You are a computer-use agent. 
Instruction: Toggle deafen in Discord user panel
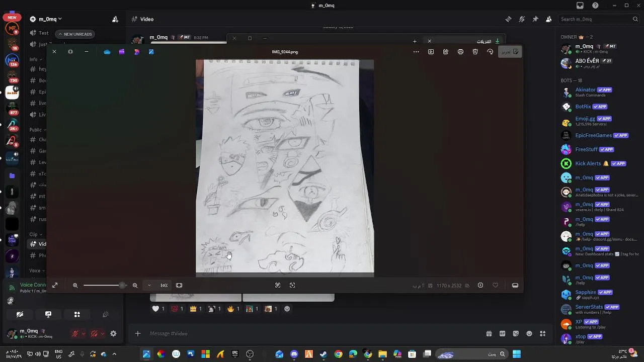coord(94,333)
